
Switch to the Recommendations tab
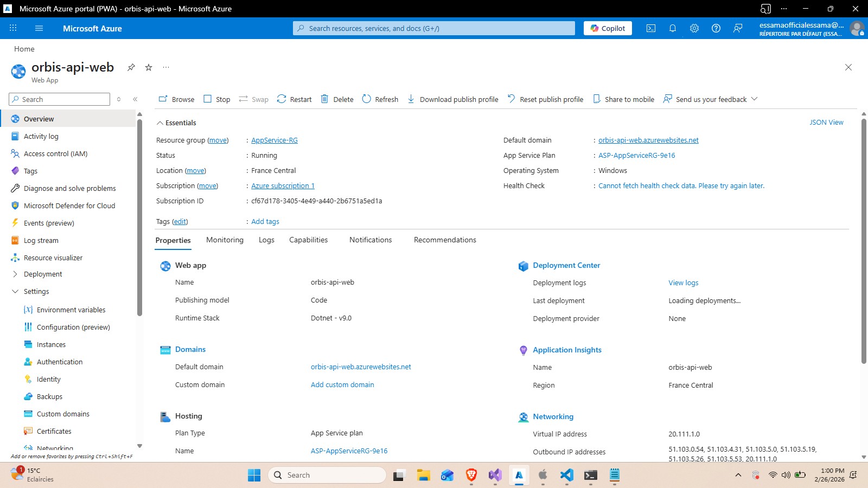coord(445,240)
